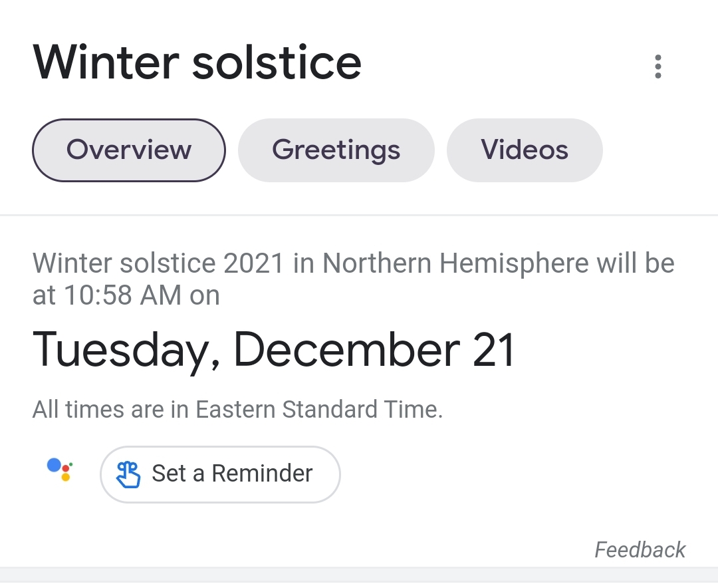Image resolution: width=718 pixels, height=588 pixels.
Task: Open the Videos tab
Action: (525, 150)
